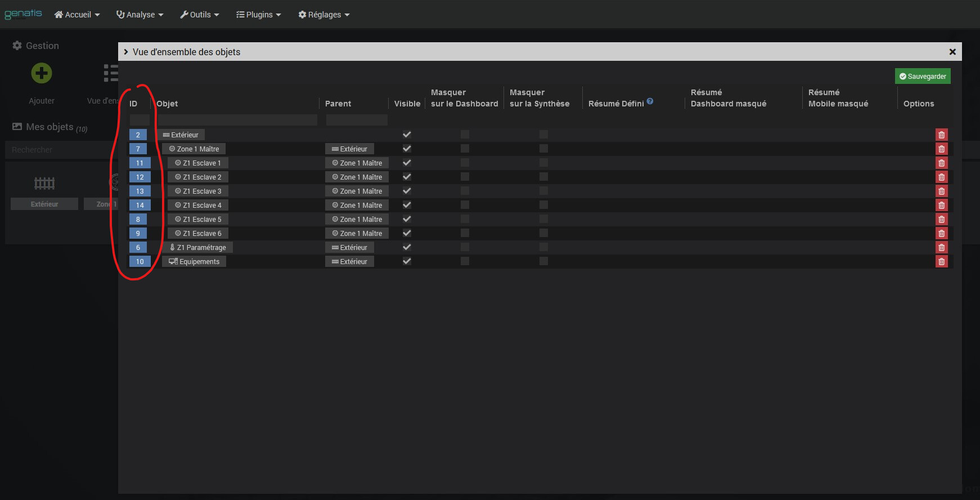This screenshot has width=980, height=500.
Task: Remove Equipements using its red trash icon
Action: click(941, 261)
